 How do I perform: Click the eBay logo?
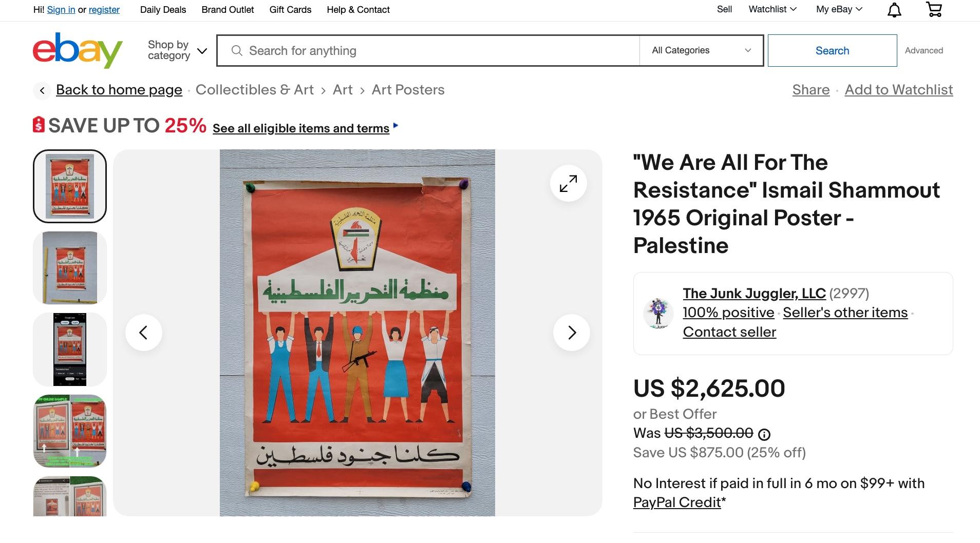pos(78,50)
